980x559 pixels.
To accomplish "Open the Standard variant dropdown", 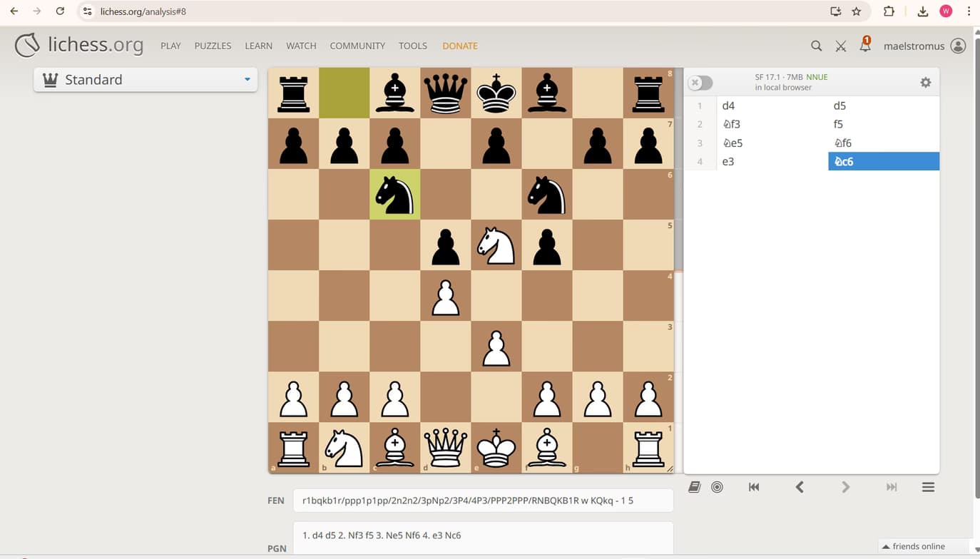I will click(x=146, y=80).
